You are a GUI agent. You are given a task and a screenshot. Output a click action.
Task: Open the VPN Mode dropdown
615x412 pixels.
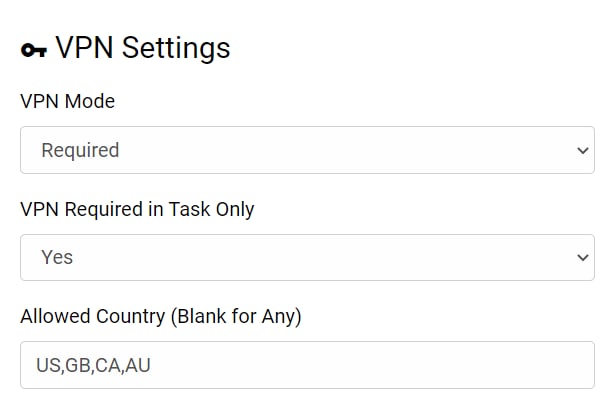coord(307,150)
